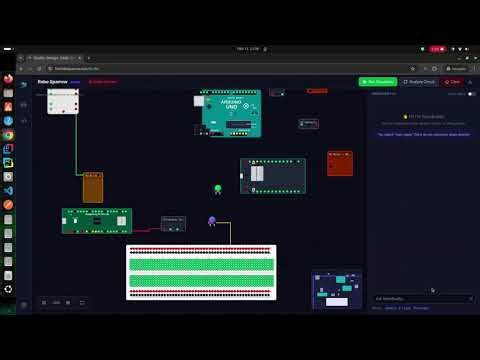Select the green Raspberry Pi Pico board
This screenshot has height=360, width=480.
point(97,221)
